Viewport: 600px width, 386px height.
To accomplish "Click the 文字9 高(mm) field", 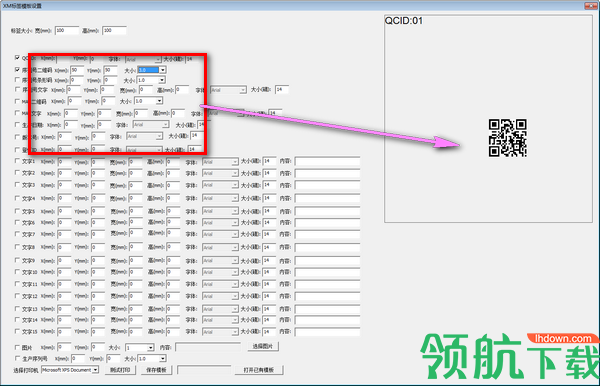I will [173, 261].
